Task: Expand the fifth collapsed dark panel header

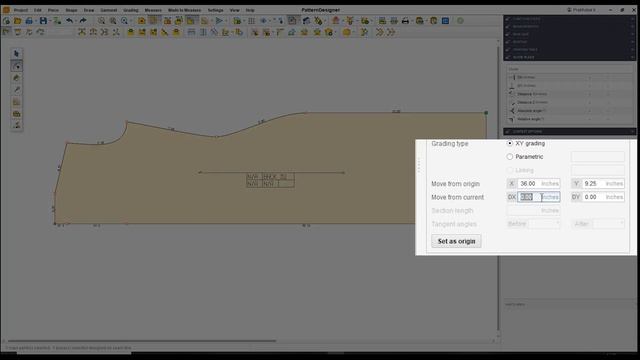Action: coord(569,49)
